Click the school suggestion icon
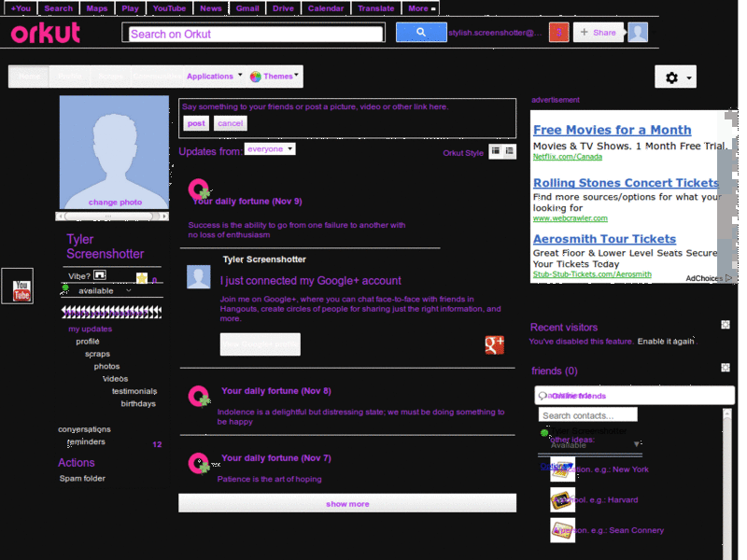Image resolution: width=747 pixels, height=560 pixels. (x=563, y=500)
